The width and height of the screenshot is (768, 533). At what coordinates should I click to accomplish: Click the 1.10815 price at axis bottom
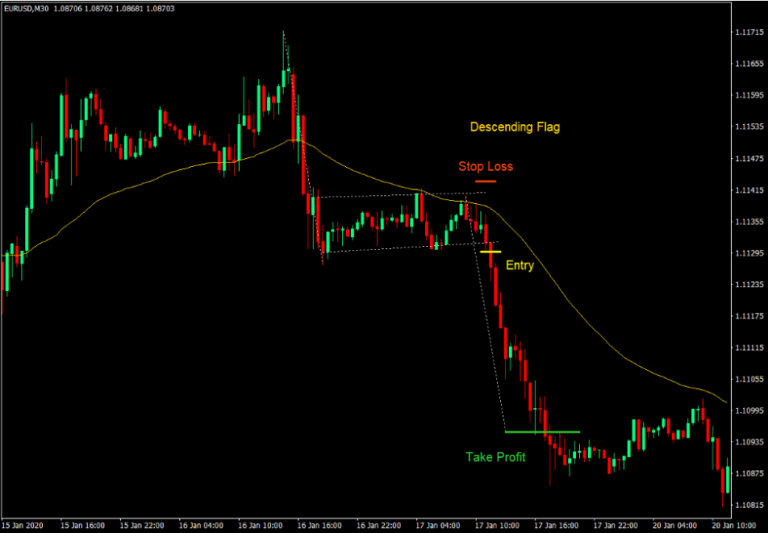(x=743, y=505)
